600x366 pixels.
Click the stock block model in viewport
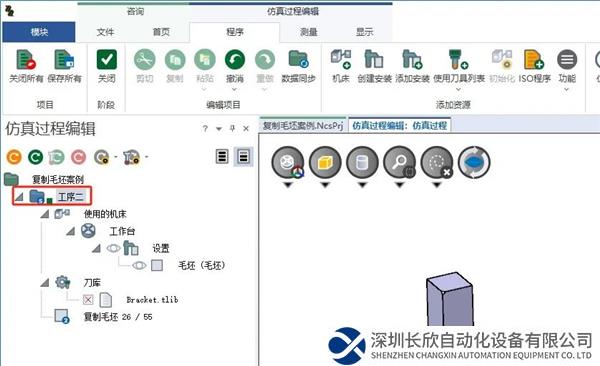(x=450, y=299)
